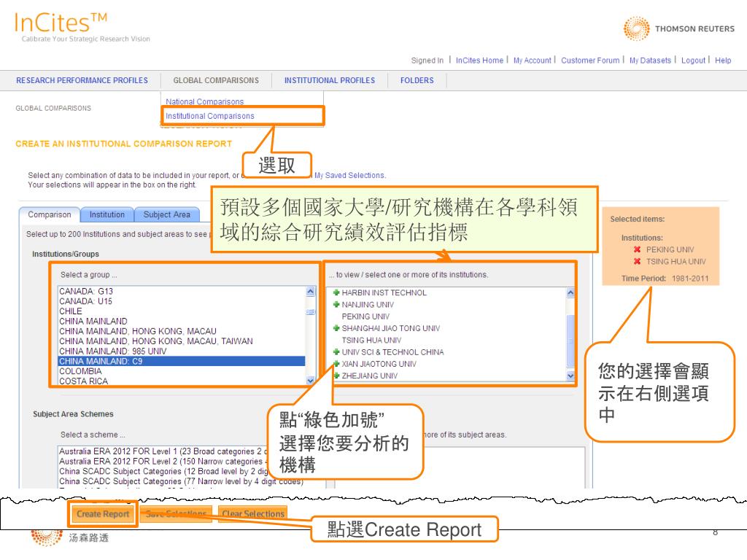
Task: Choose Institutional Comparisons from dropdown
Action: 209,116
